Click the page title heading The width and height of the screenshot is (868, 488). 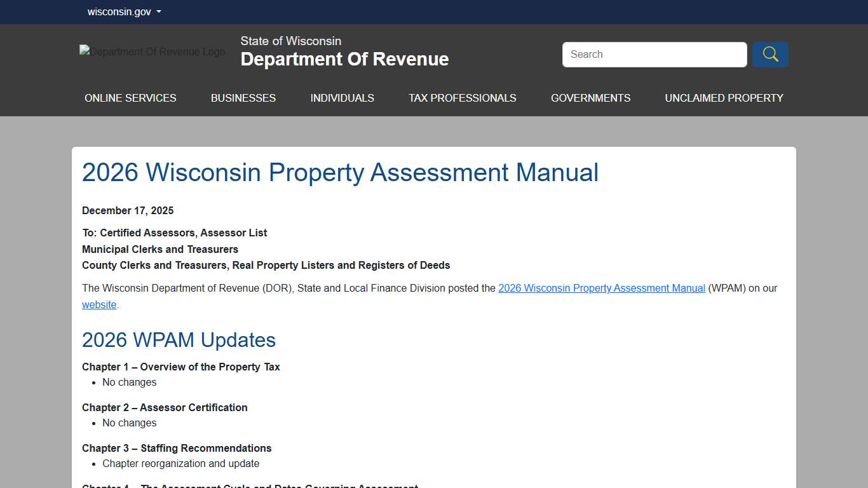click(x=340, y=172)
